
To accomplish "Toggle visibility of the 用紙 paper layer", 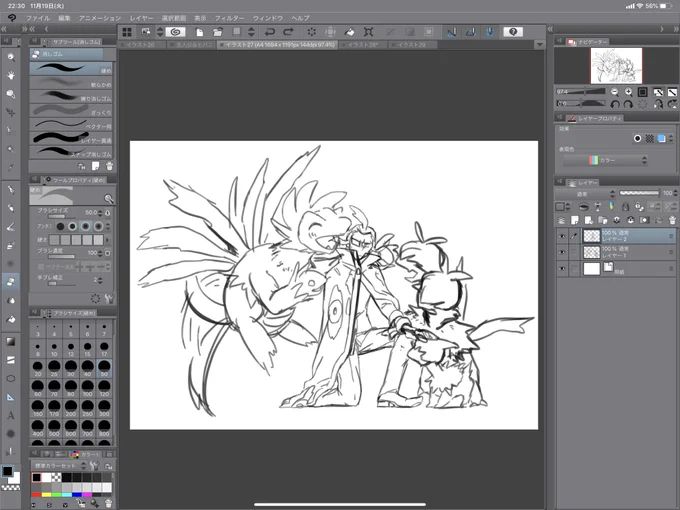I will [562, 269].
